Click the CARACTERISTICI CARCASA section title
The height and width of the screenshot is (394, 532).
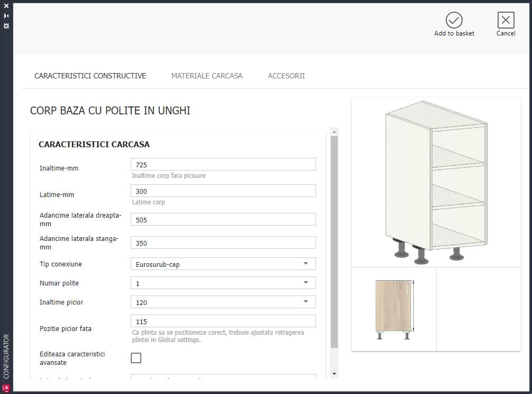94,144
